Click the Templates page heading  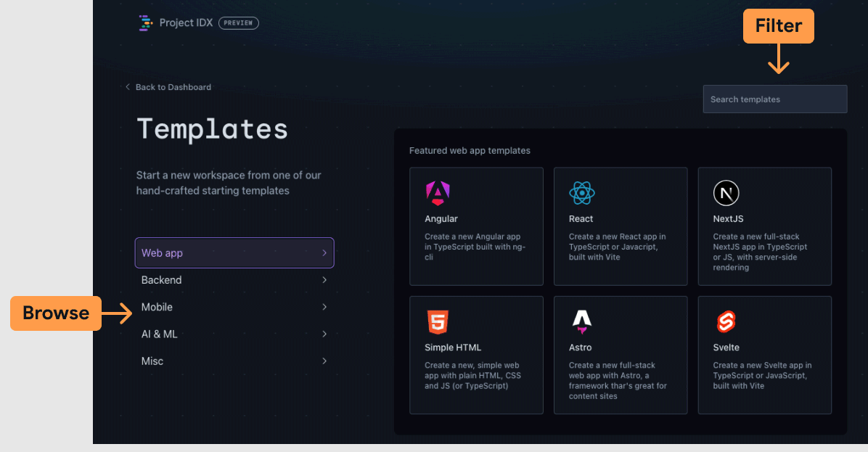(213, 129)
